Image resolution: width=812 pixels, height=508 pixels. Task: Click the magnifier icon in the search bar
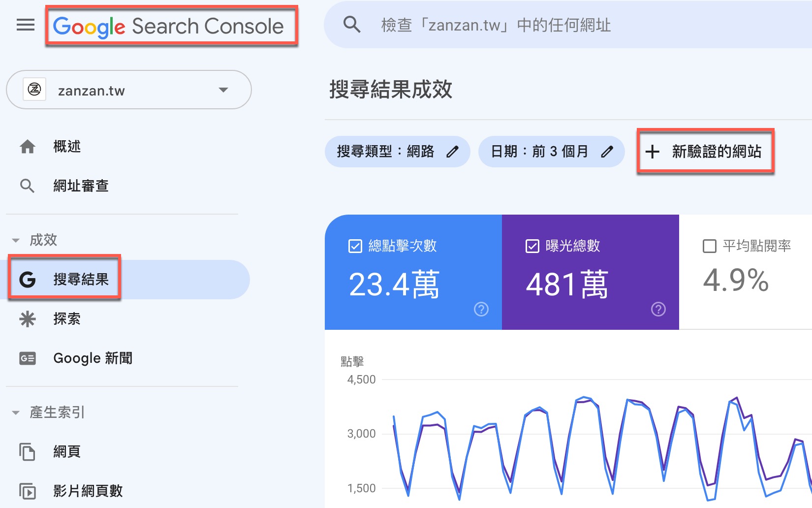tap(352, 24)
